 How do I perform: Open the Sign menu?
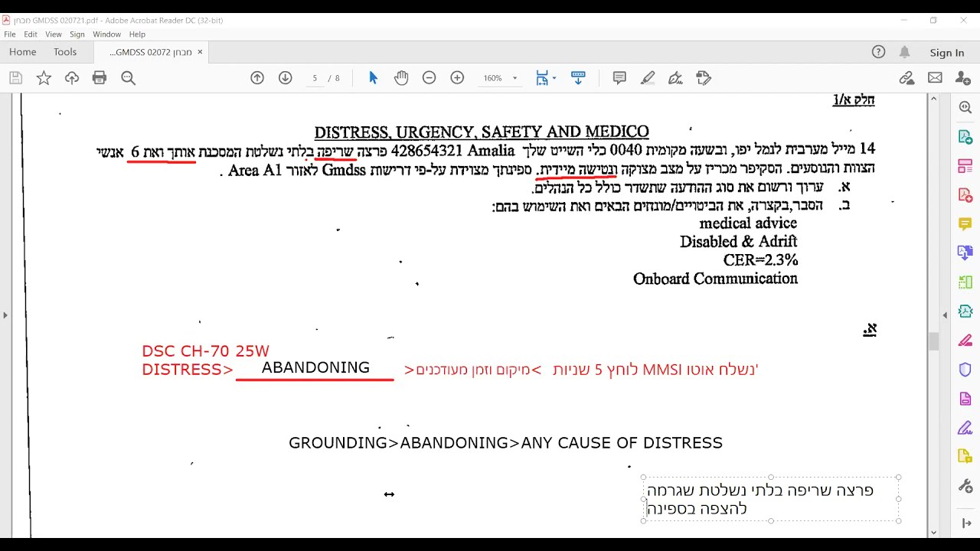pos(77,34)
